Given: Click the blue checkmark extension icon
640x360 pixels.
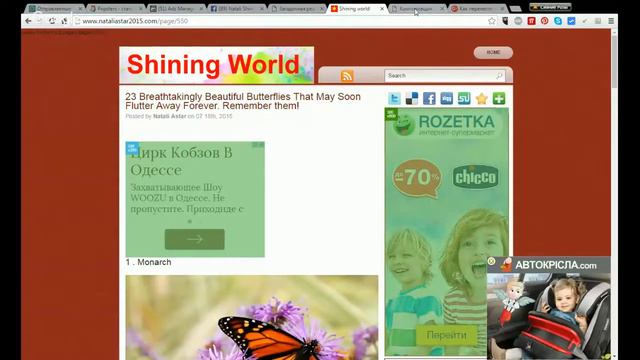Looking at the screenshot, I should (571, 21).
